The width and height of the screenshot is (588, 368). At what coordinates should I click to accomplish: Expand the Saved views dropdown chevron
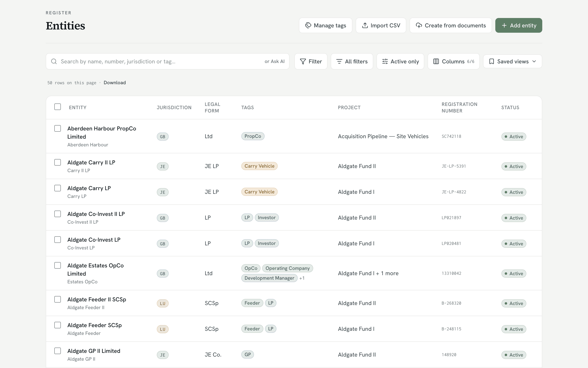pyautogui.click(x=534, y=61)
